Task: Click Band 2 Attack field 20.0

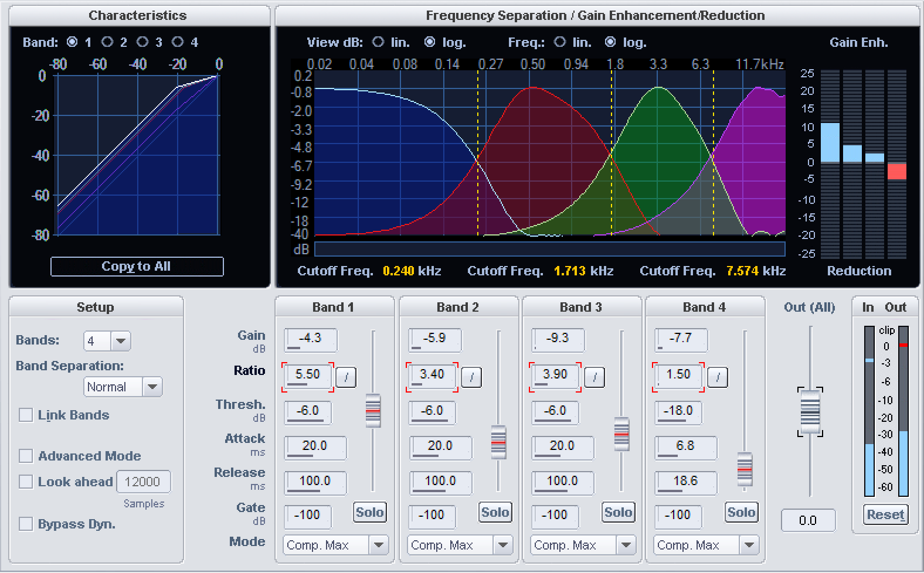Action: [x=440, y=448]
